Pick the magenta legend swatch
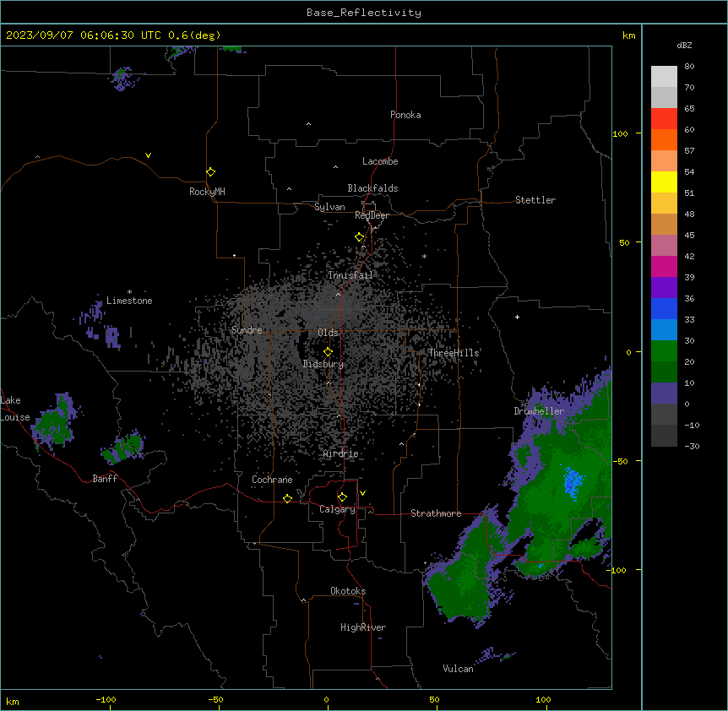This screenshot has height=711, width=728. 664,266
